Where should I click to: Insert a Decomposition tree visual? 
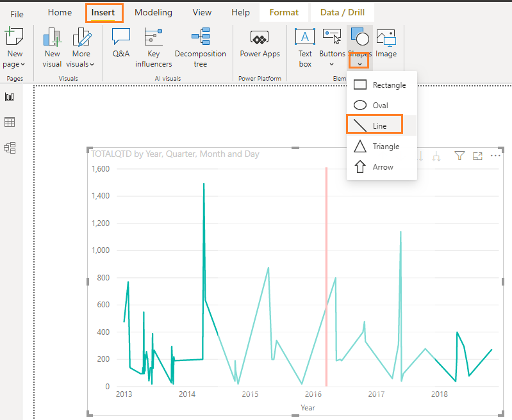coord(201,47)
